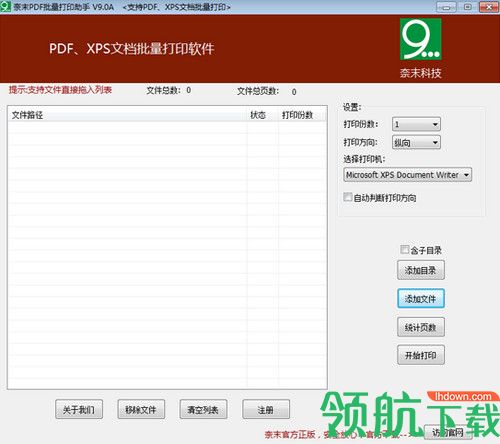Click the 添加目录 (add directory) button
Viewport: 500px width, 444px height.
pyautogui.click(x=421, y=270)
